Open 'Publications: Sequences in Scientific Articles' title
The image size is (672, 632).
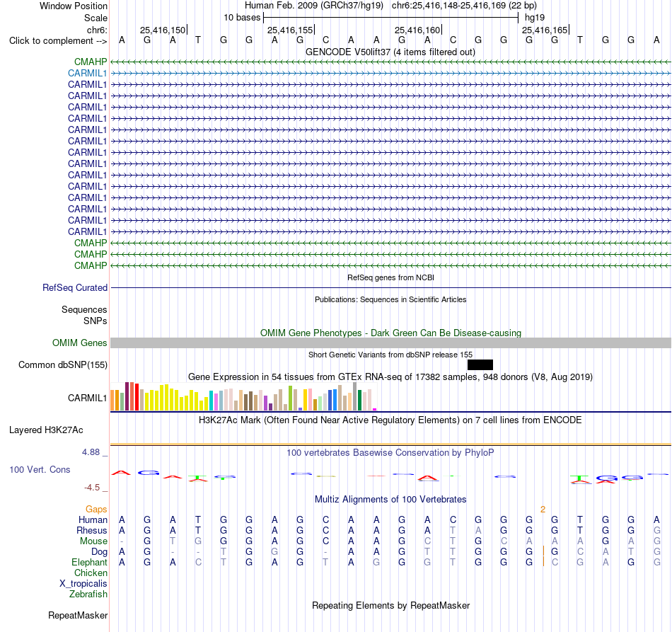click(390, 299)
